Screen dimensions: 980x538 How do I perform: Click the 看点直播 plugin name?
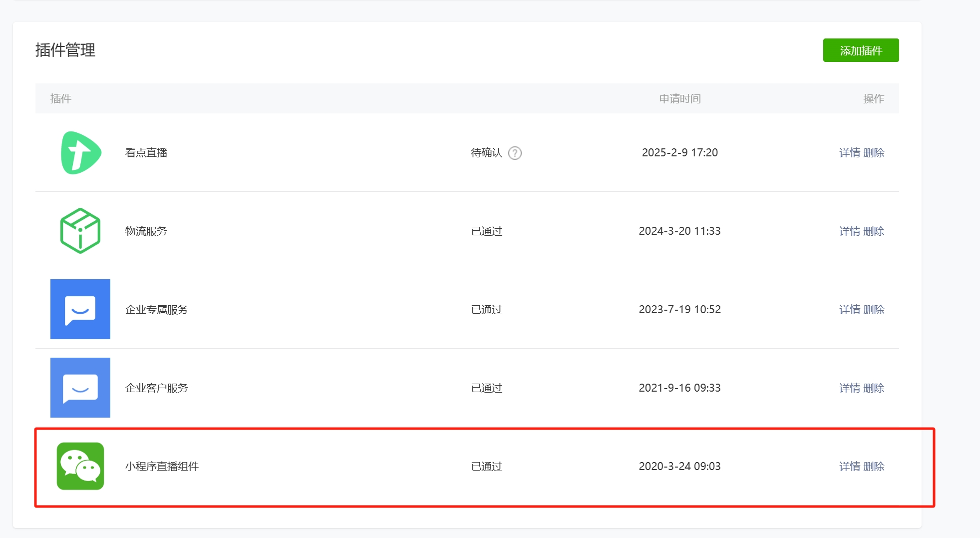(x=146, y=153)
